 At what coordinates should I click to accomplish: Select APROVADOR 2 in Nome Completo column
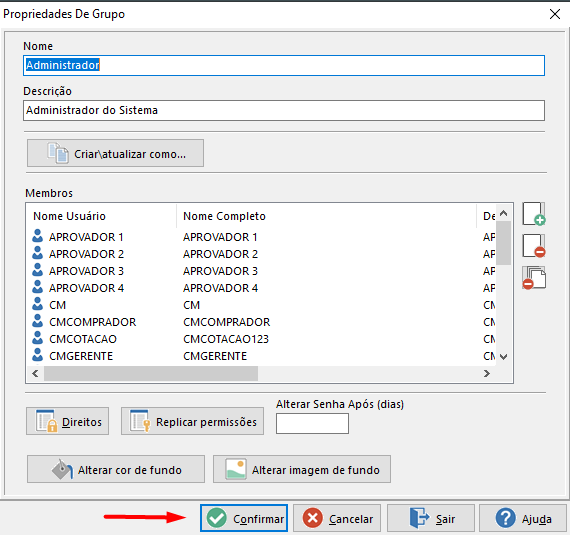(x=220, y=254)
